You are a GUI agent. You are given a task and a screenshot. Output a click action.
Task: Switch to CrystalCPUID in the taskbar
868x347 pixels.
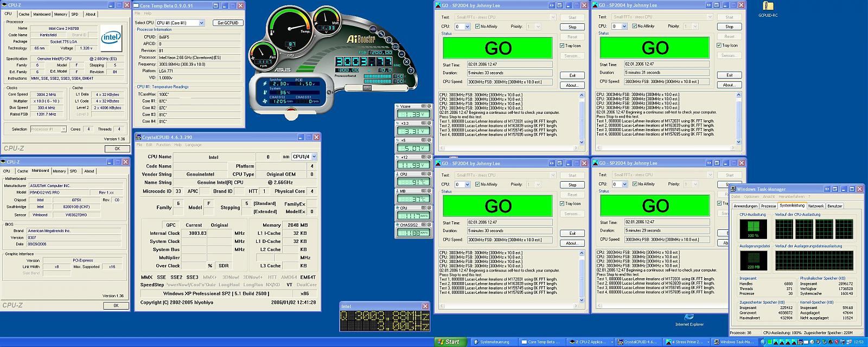[639, 342]
